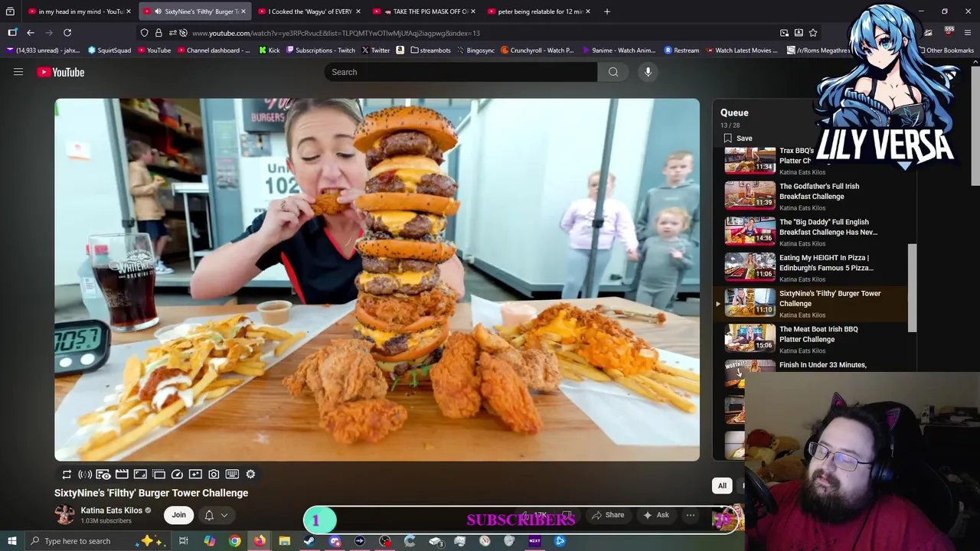Click the sound booster wave icon below the player
The width and height of the screenshot is (980, 551).
85,474
